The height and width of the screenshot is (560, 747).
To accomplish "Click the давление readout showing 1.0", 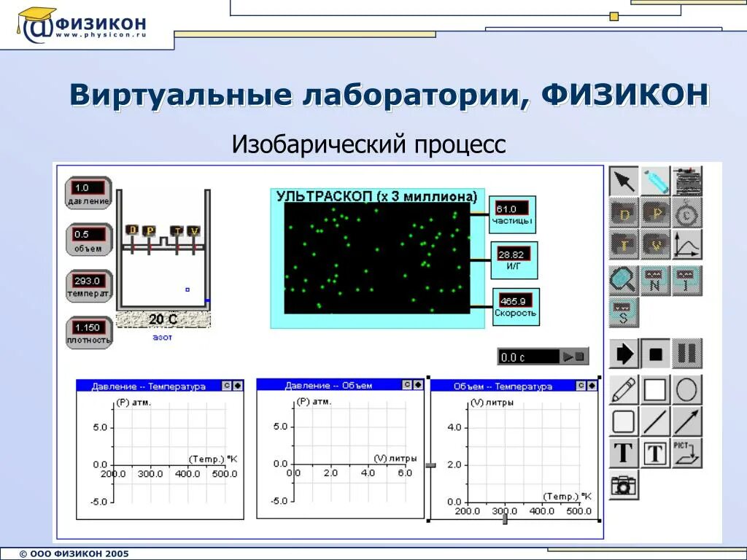I will pos(88,192).
